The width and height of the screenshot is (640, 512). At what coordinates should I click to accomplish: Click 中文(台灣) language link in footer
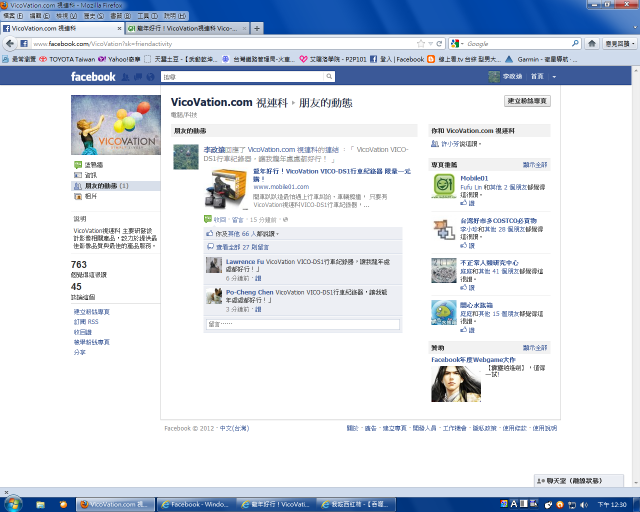click(234, 428)
